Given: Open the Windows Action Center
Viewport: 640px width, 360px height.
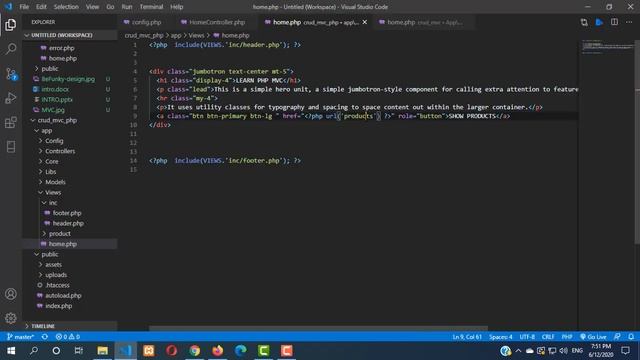Looking at the screenshot, I should tap(625, 351).
